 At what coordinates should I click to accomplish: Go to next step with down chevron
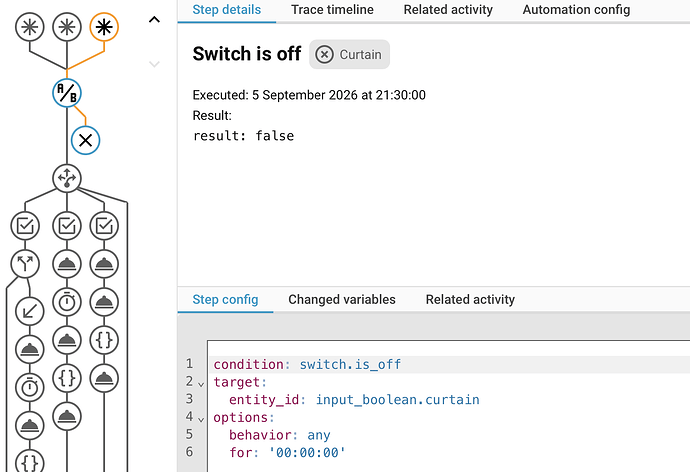[154, 64]
